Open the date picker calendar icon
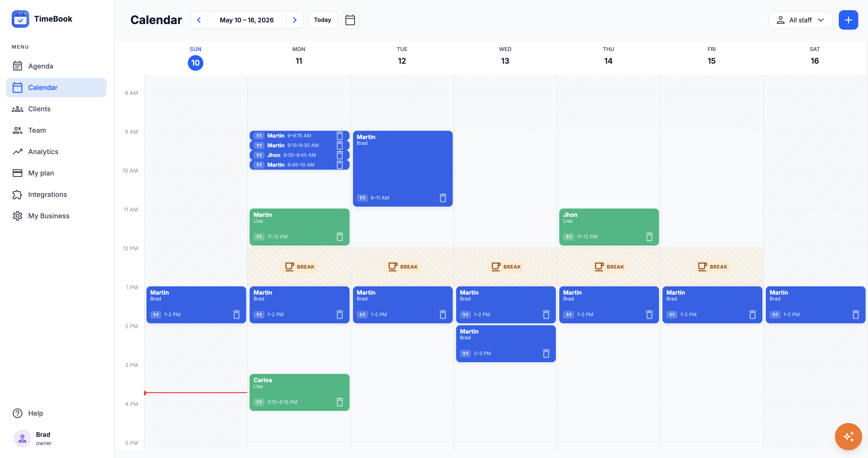The height and width of the screenshot is (458, 868). [x=350, y=20]
